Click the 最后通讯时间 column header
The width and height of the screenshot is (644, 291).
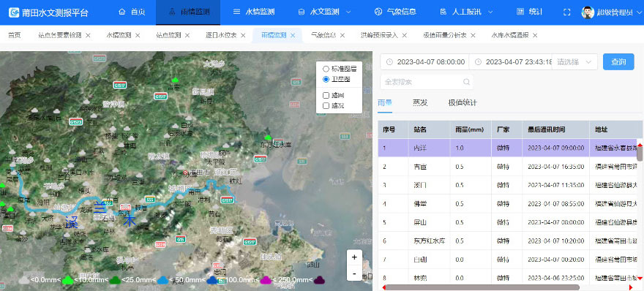555,129
